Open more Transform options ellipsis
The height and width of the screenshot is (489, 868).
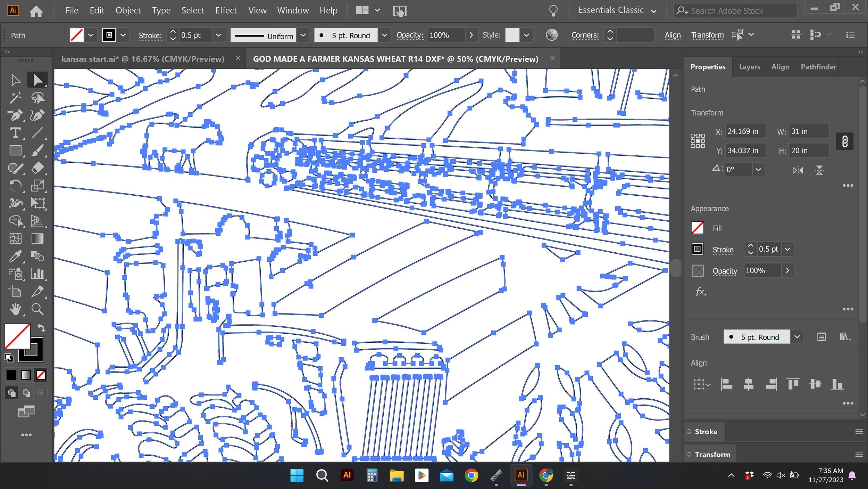coord(848,186)
